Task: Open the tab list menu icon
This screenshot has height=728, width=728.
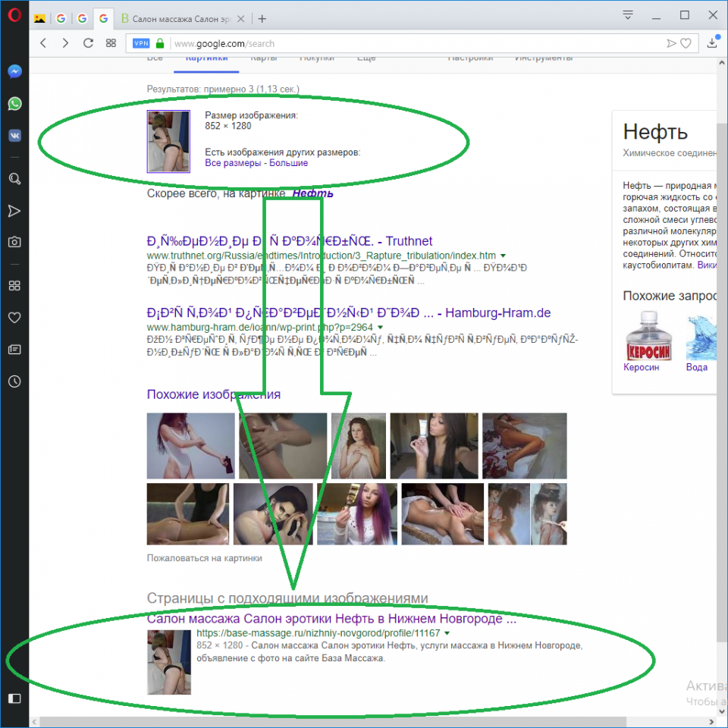Action: (x=628, y=15)
